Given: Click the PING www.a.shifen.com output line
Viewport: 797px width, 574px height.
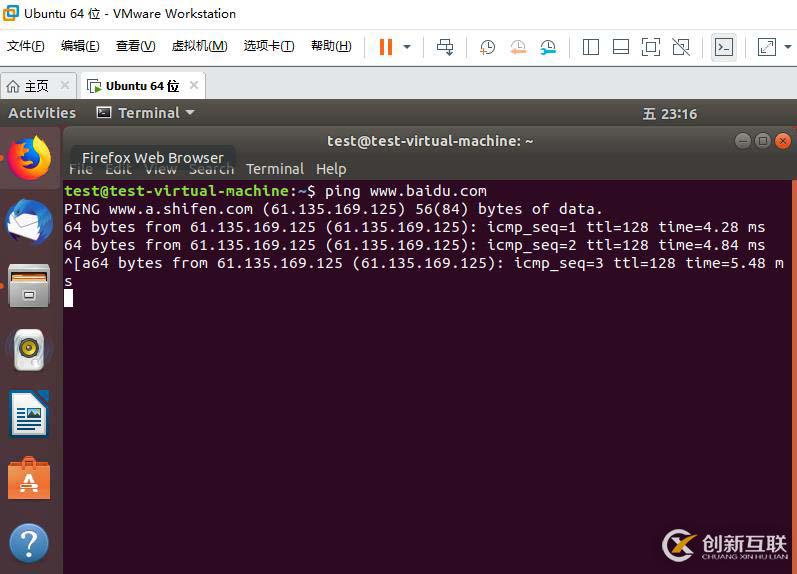Looking at the screenshot, I should (333, 209).
